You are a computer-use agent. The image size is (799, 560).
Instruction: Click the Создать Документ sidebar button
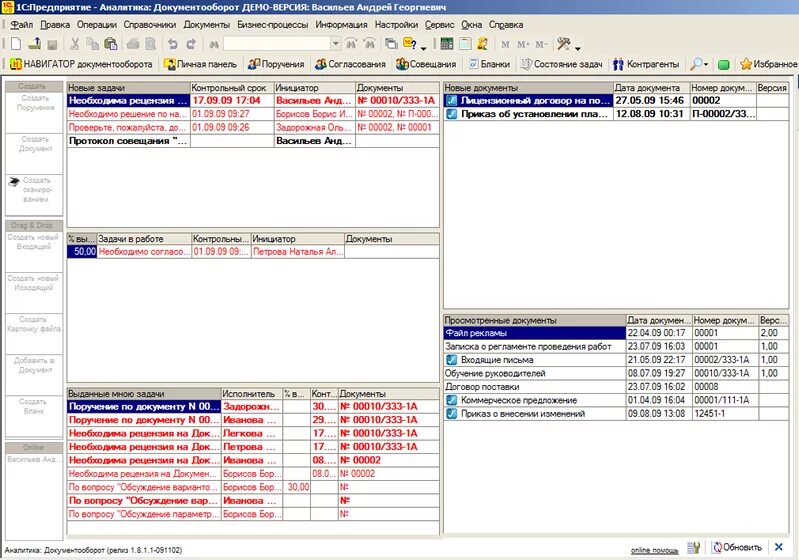coord(34,154)
